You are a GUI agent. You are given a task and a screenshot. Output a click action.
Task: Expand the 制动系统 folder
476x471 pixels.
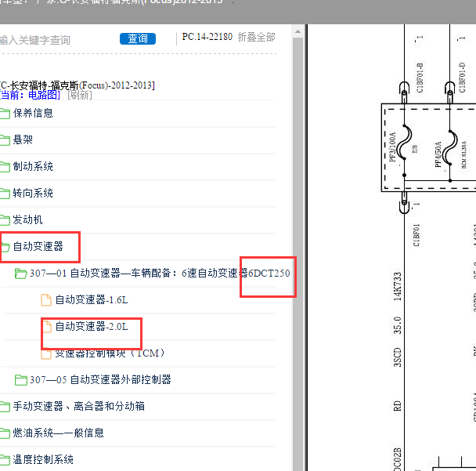pyautogui.click(x=33, y=166)
